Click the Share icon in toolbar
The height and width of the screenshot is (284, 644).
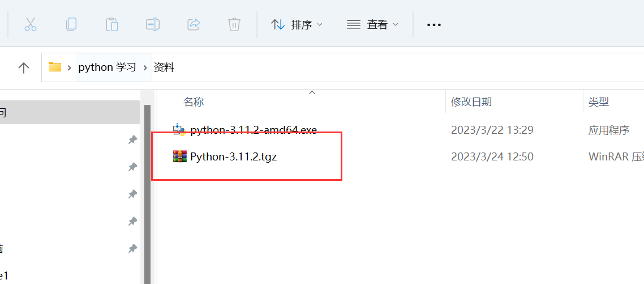click(194, 24)
